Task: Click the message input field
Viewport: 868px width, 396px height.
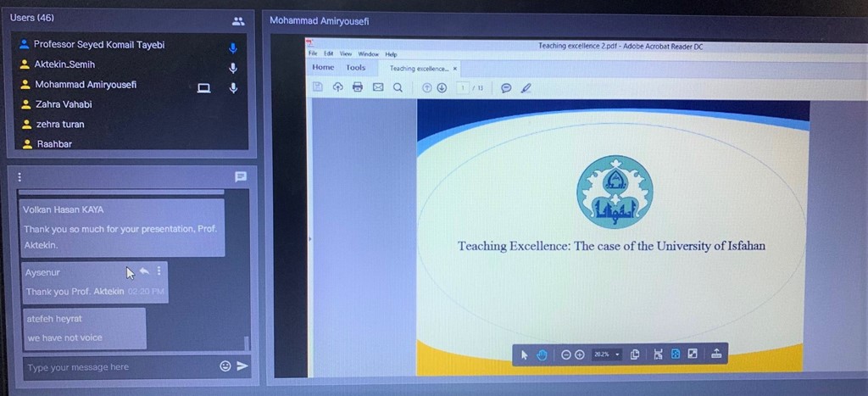Action: pyautogui.click(x=120, y=367)
